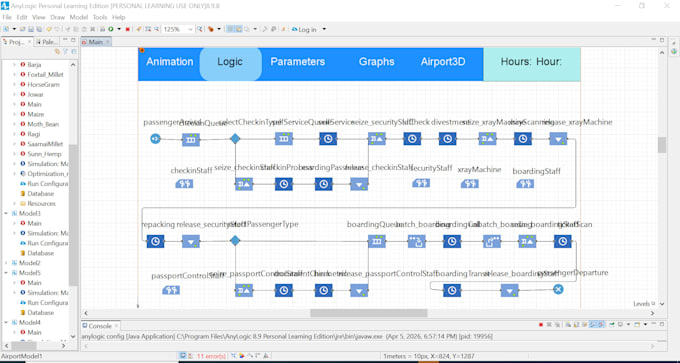The width and height of the screenshot is (680, 363).
Task: Select the Moth_Bean agent in Projects tree
Action: click(43, 124)
